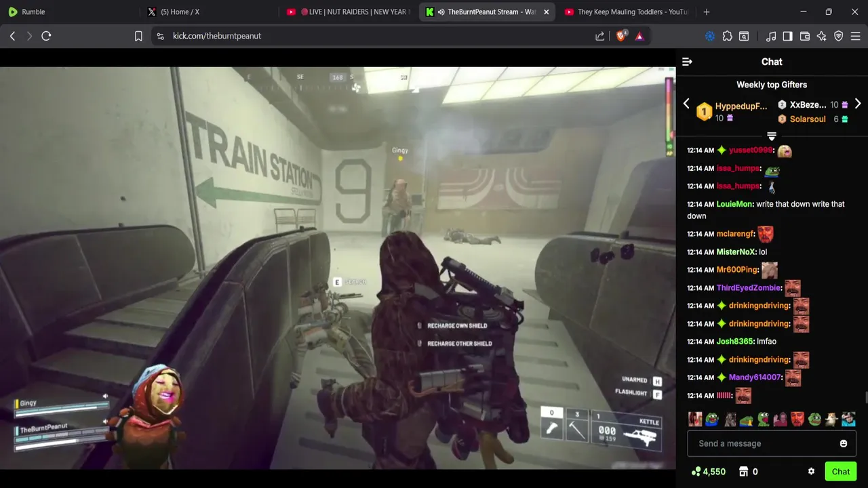Open chat settings gear
This screenshot has height=488, width=868.
tap(811, 472)
